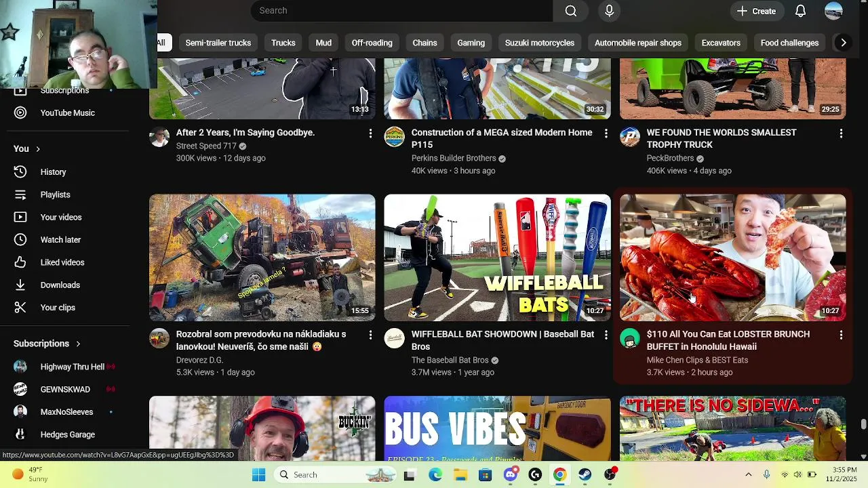Image resolution: width=868 pixels, height=488 pixels.
Task: Open Downloads in sidebar
Action: click(60, 285)
